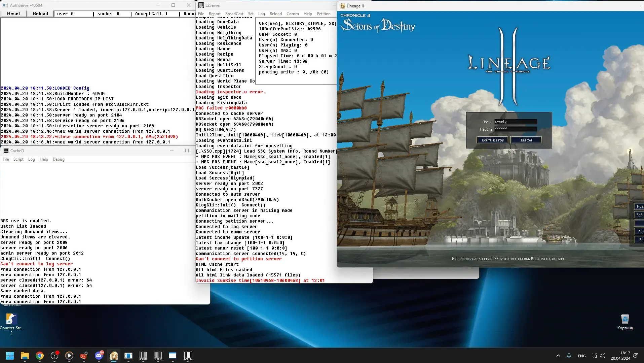
Task: Open the Debug menu in CacheD
Action: [x=59, y=159]
